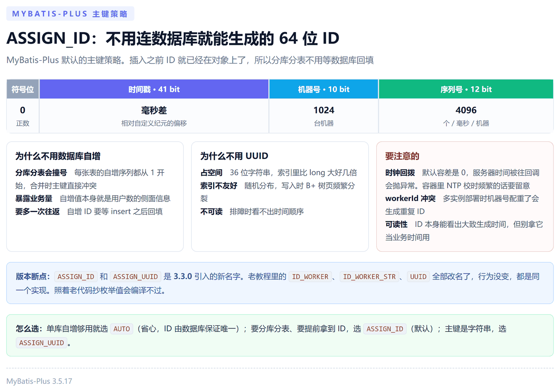Click the '台机器' caption
Image resolution: width=560 pixels, height=392 pixels.
pos(324,123)
